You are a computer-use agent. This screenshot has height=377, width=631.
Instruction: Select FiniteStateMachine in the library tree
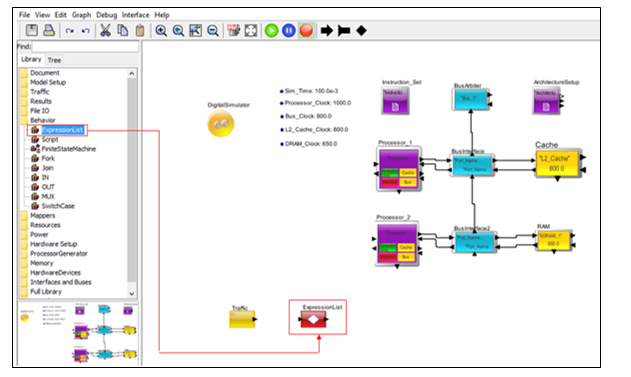point(69,149)
